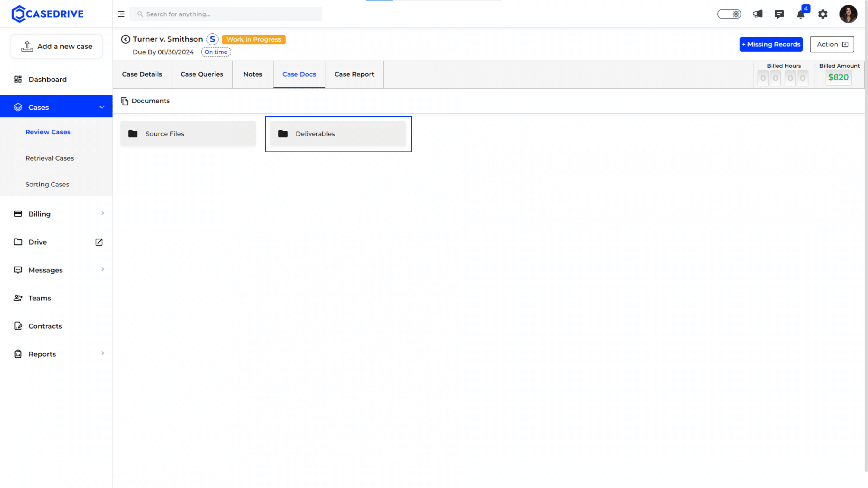Open the settings gear icon

[x=823, y=14]
